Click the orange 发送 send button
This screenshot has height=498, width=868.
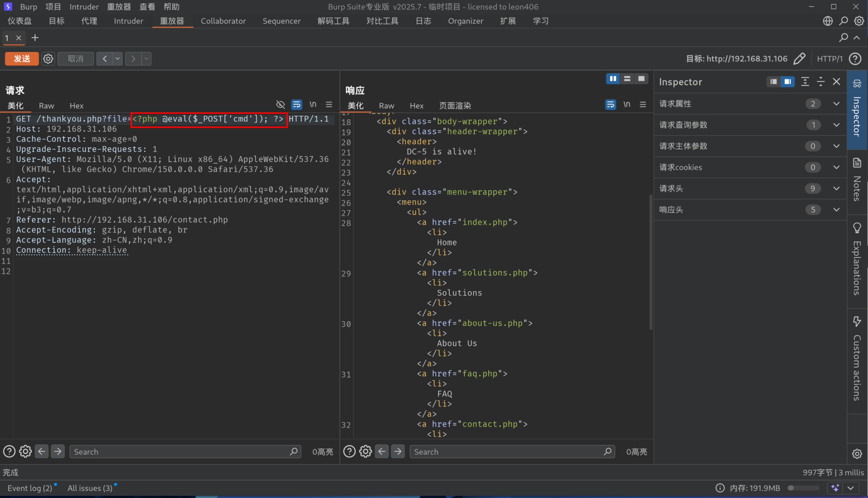(21, 59)
